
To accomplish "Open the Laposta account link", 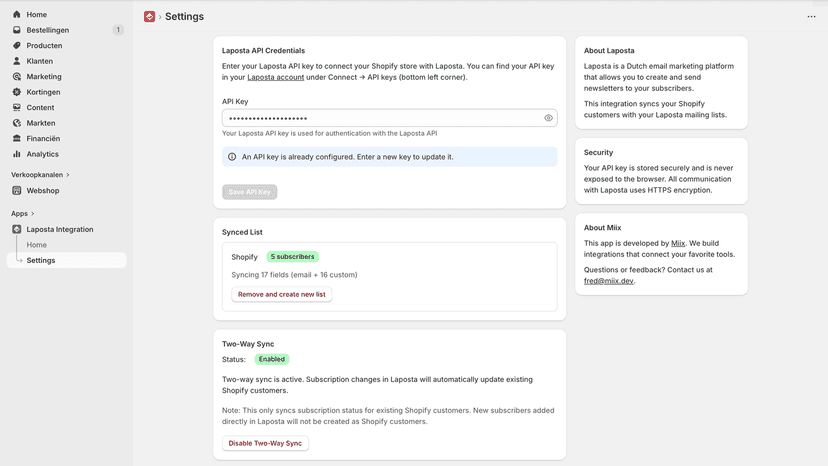I will tap(276, 77).
